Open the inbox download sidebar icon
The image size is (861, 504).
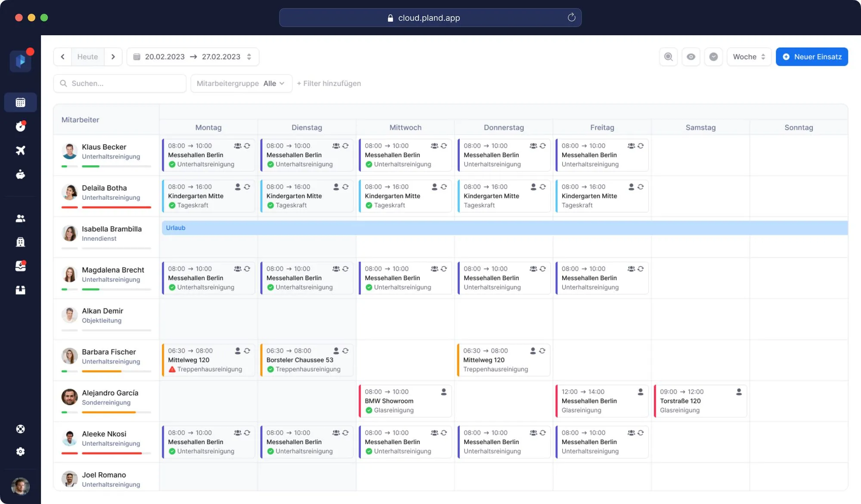pyautogui.click(x=20, y=266)
